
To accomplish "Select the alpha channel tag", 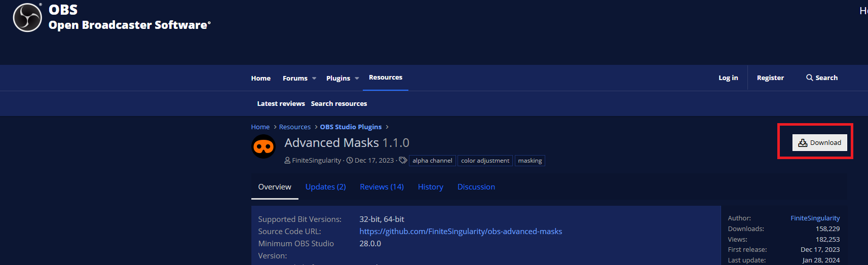I will [x=432, y=161].
